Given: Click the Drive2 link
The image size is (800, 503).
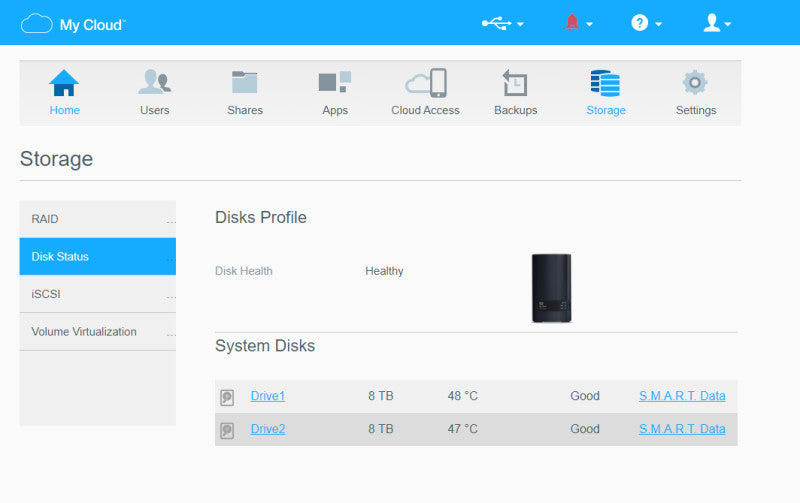Looking at the screenshot, I should tap(268, 429).
